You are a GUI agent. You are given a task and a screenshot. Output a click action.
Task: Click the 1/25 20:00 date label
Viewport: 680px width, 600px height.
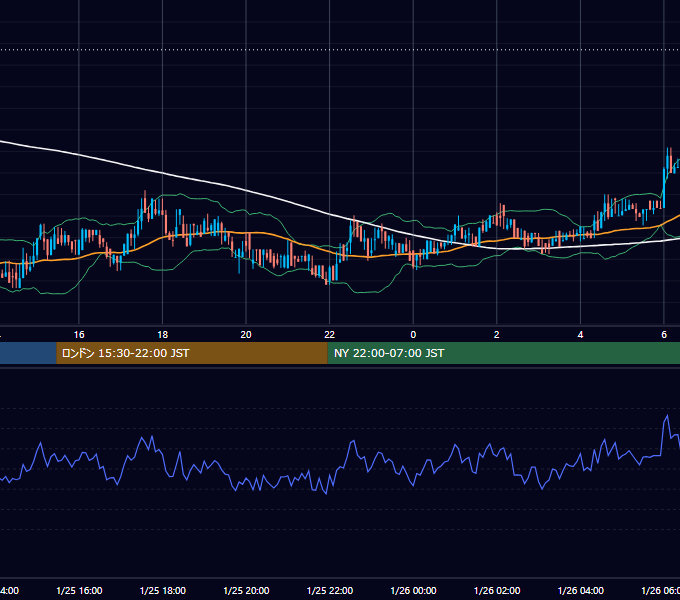pos(246,590)
